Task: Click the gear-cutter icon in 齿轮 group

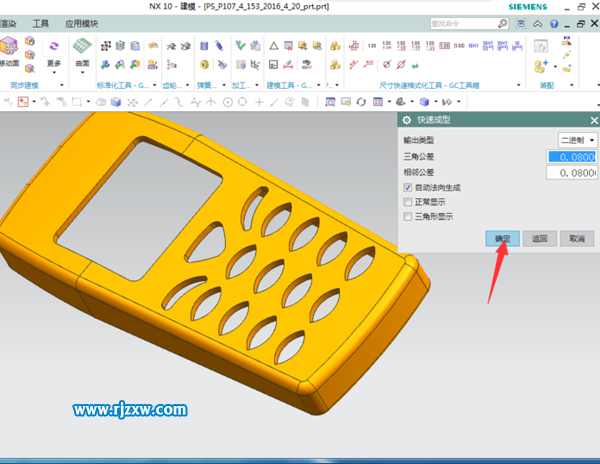Action: (171, 46)
